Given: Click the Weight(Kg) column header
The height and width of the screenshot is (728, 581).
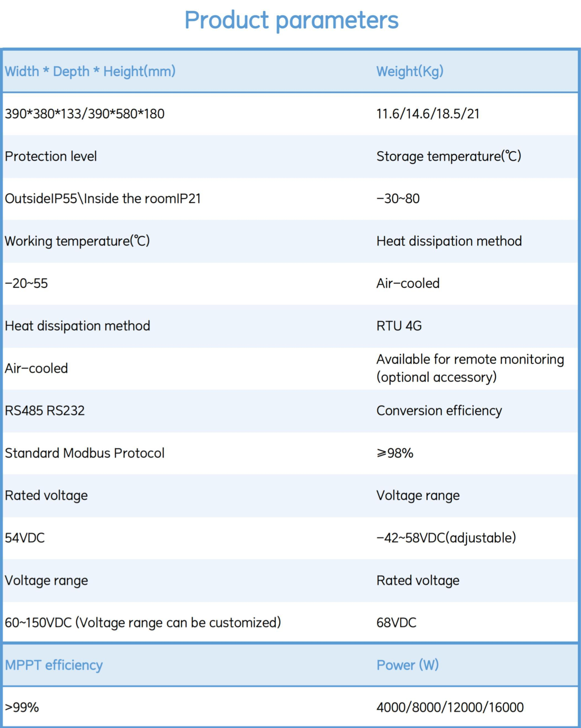Looking at the screenshot, I should (410, 72).
